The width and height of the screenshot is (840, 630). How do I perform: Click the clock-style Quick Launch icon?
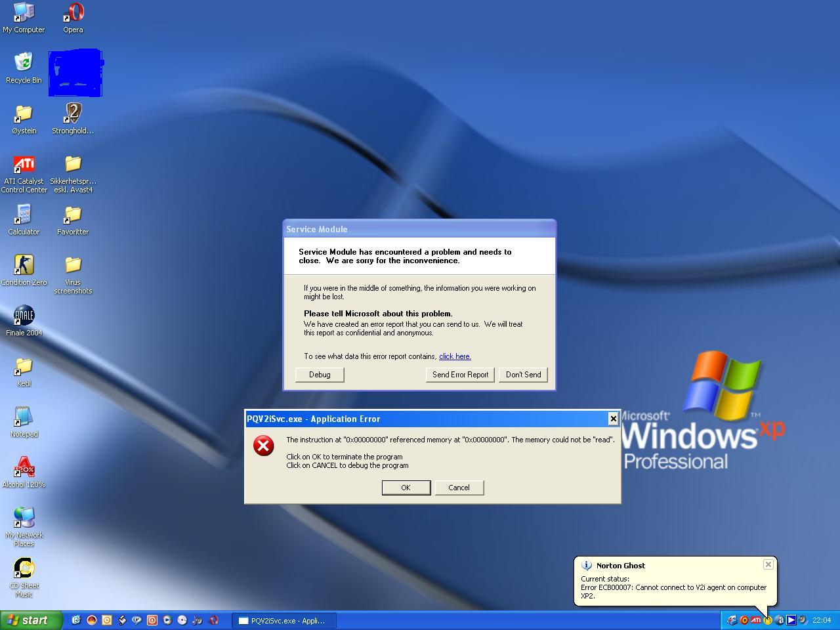coord(106,619)
